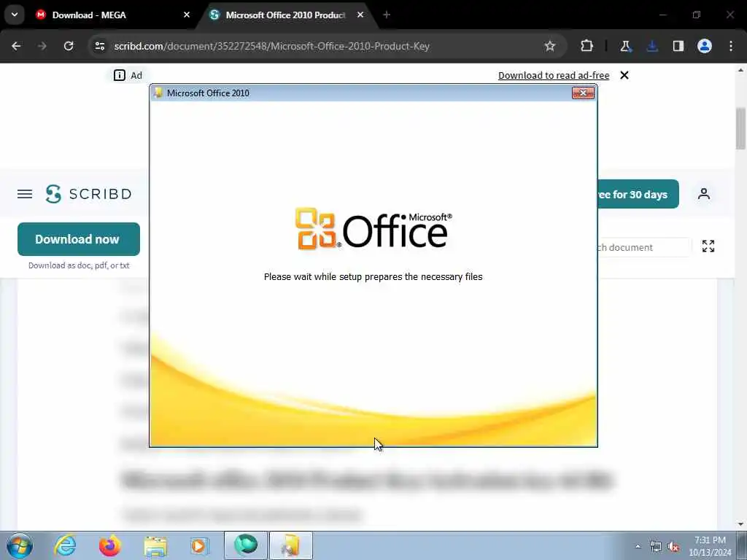
Task: Open the Scribd user account icon
Action: click(704, 194)
